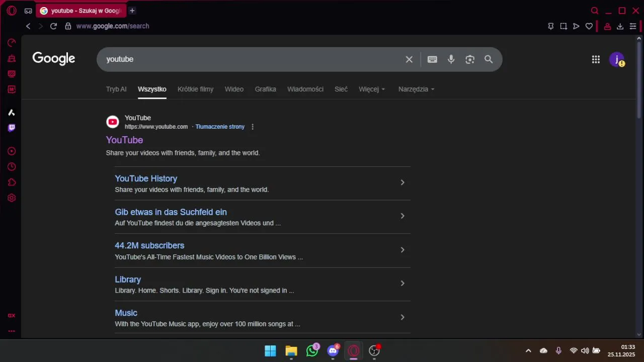This screenshot has height=362, width=644.
Task: Open Twitch panel in sidebar
Action: click(12, 128)
